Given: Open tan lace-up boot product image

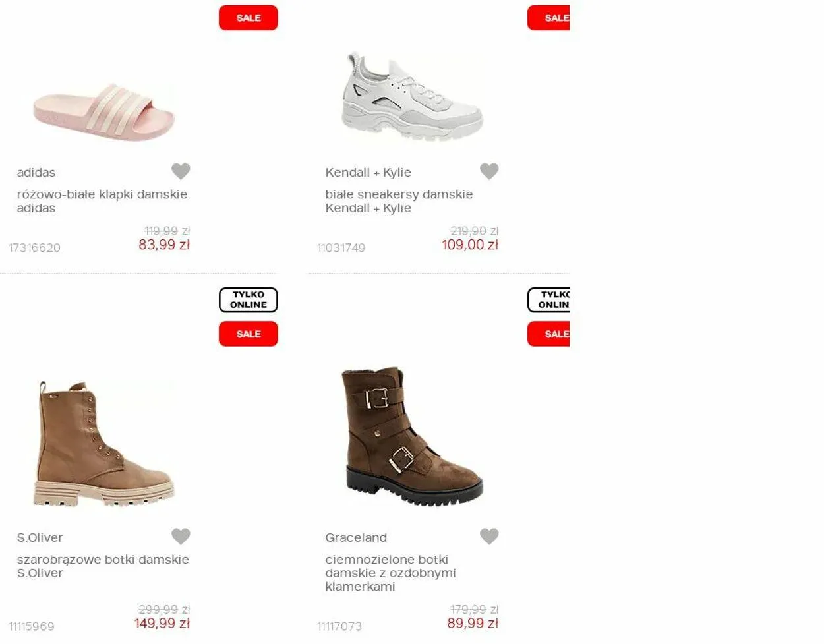Looking at the screenshot, I should coord(104,444).
